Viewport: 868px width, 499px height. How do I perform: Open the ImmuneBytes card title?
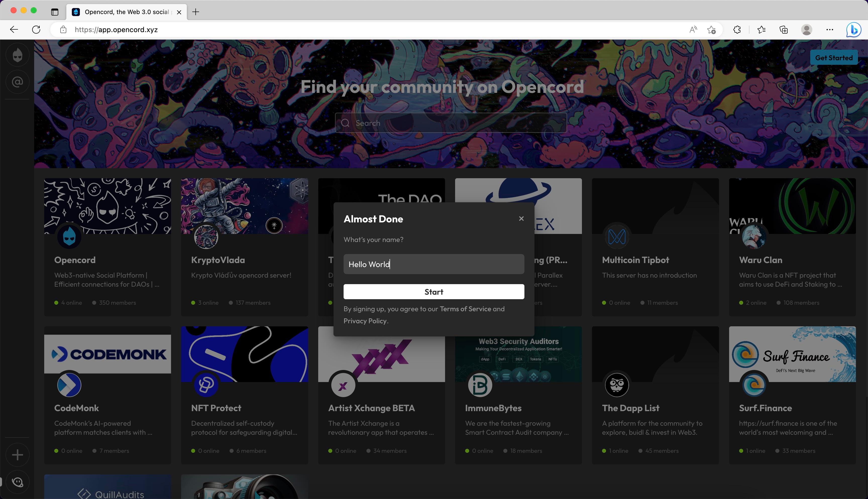point(493,408)
